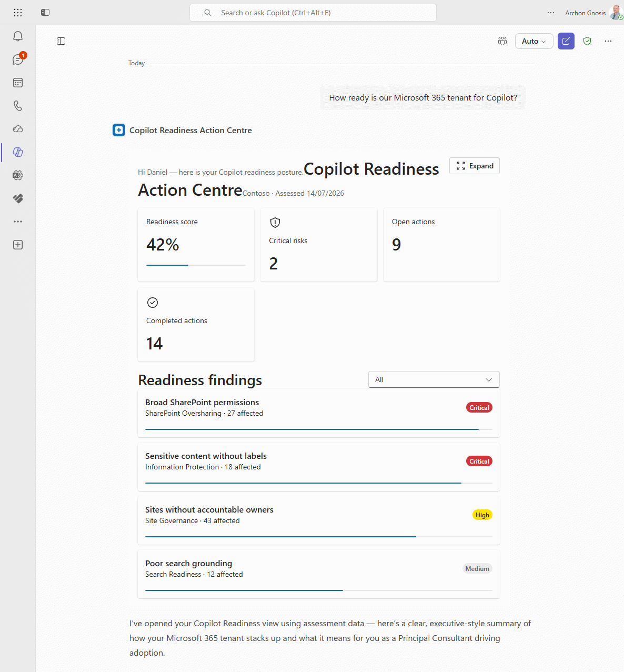
Task: Open the Activity bell notifications
Action: [x=18, y=36]
